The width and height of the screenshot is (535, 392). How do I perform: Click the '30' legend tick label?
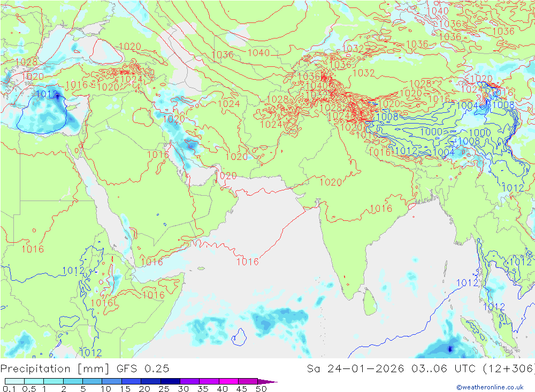tap(183, 389)
